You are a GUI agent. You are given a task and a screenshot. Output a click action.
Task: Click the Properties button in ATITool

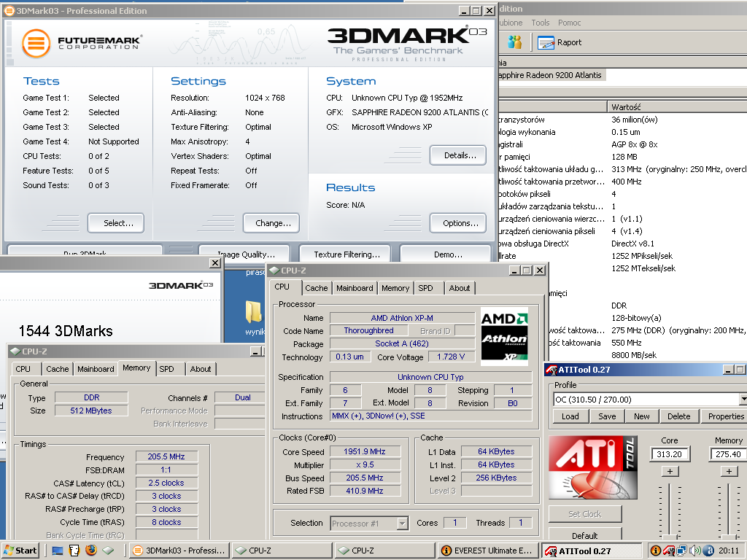point(724,416)
